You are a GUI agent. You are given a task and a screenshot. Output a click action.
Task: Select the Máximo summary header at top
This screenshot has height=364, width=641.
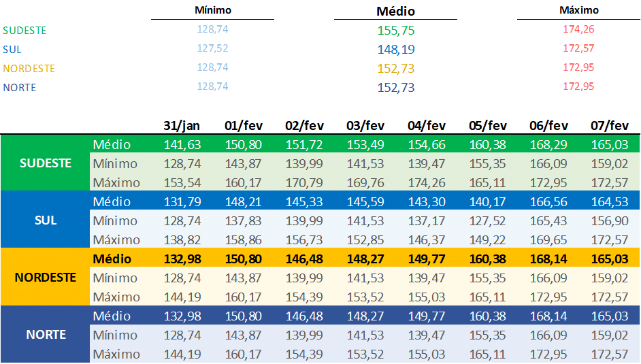(579, 10)
